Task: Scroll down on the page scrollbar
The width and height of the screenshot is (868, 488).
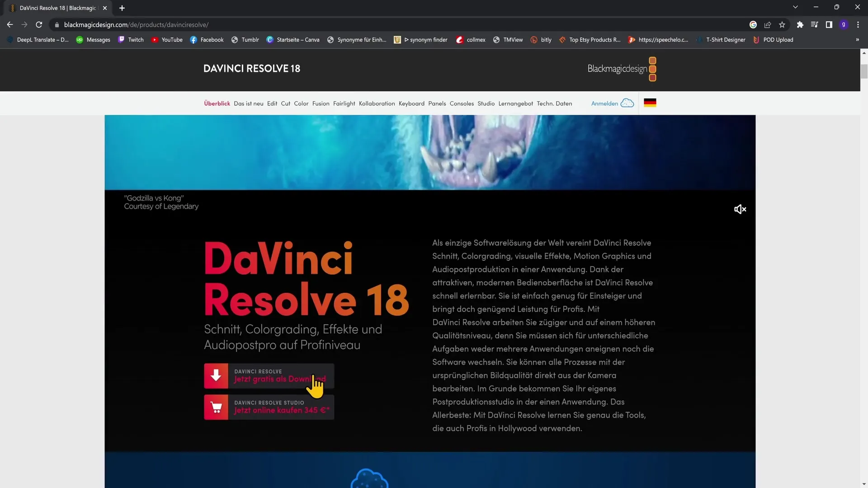Action: (x=863, y=484)
